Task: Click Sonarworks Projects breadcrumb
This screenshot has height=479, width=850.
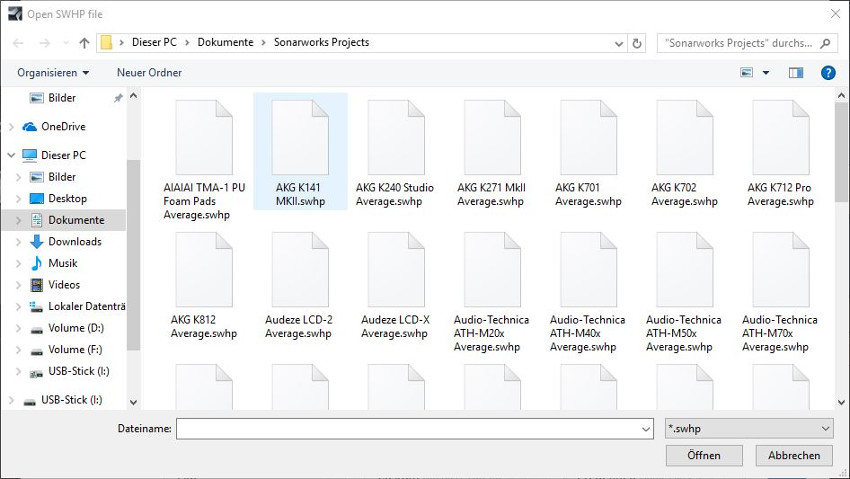Action: click(x=321, y=42)
